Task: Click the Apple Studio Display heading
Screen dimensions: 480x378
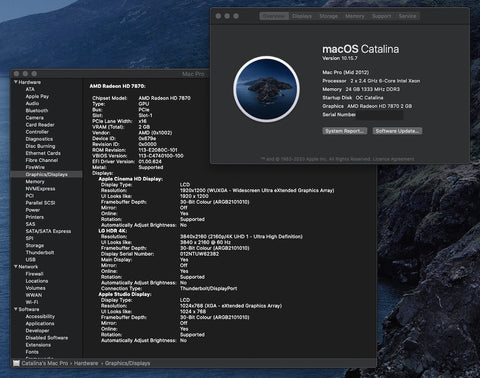Action: [x=125, y=294]
